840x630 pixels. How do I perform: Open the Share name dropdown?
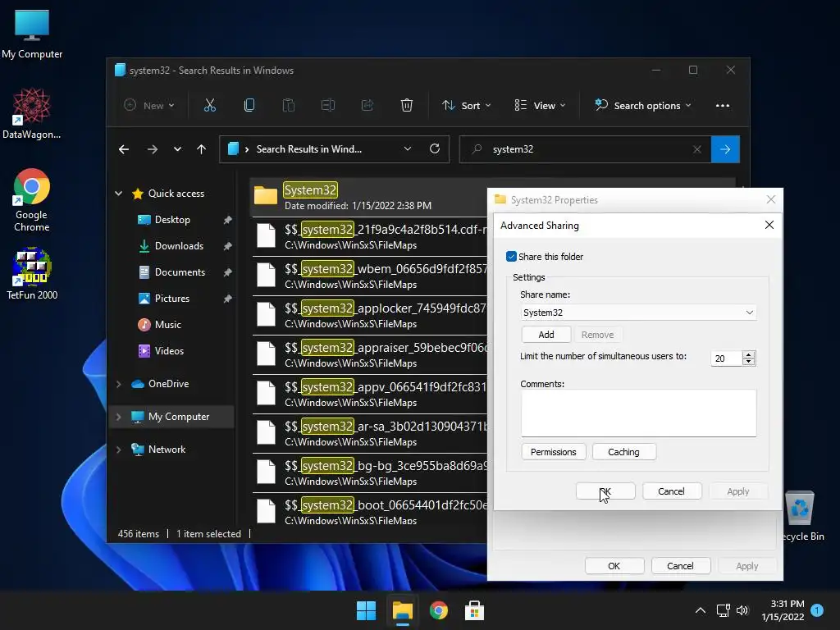tap(750, 313)
